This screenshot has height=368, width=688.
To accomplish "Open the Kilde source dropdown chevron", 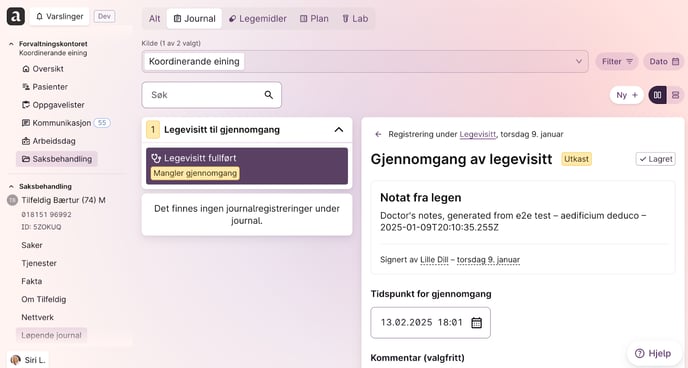I will coord(579,61).
